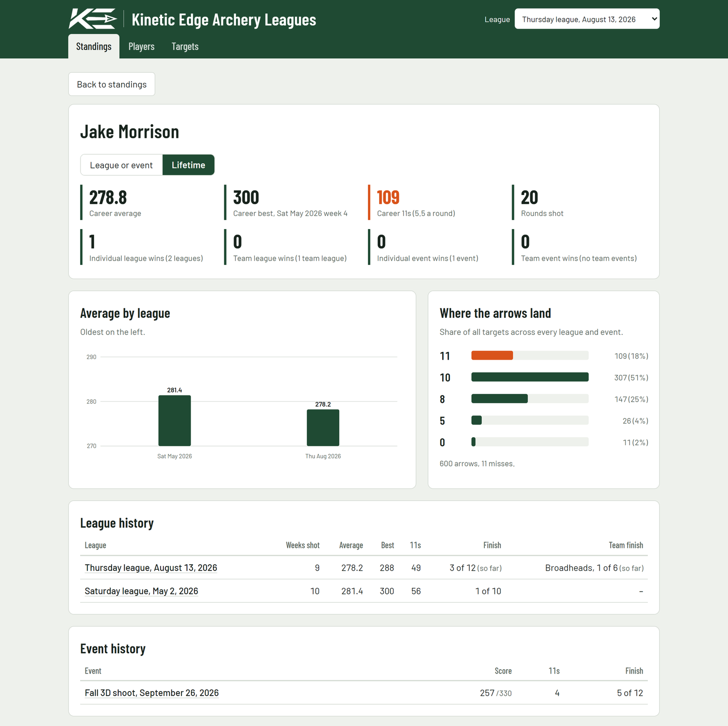This screenshot has height=726, width=728.
Task: Go to the Targets tab
Action: (x=185, y=47)
